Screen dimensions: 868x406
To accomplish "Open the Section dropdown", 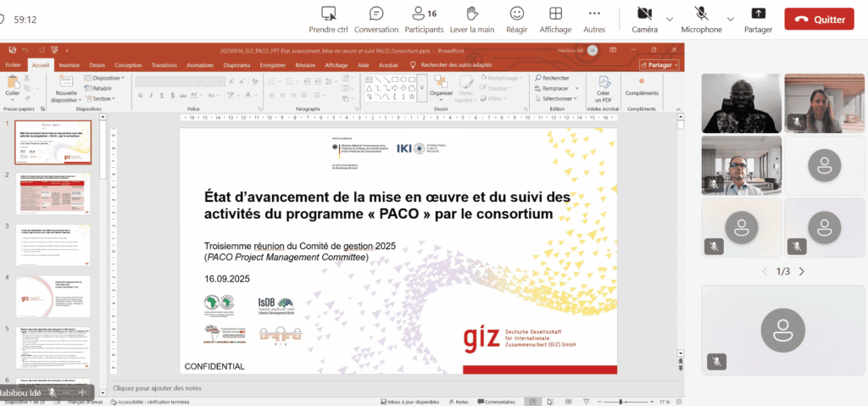I will (100, 98).
